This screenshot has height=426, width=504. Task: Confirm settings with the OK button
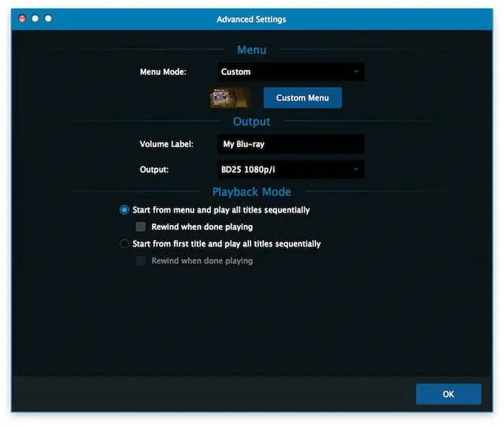(x=448, y=394)
